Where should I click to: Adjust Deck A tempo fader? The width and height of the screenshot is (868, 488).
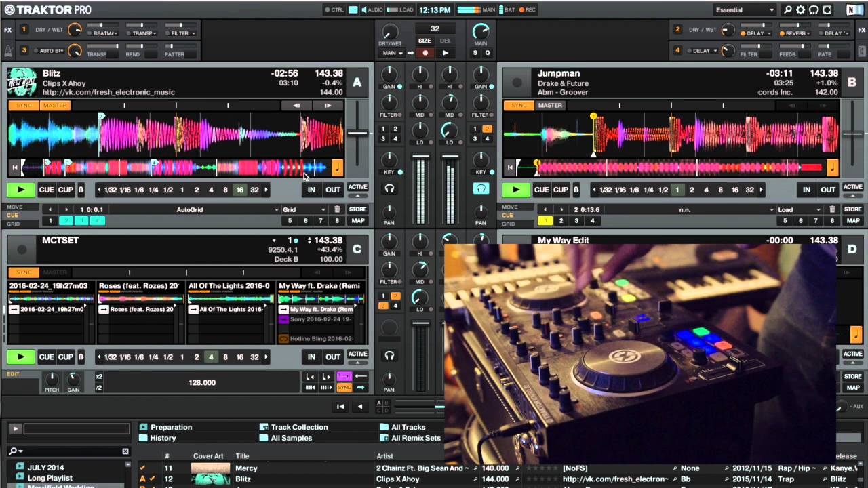[x=357, y=133]
